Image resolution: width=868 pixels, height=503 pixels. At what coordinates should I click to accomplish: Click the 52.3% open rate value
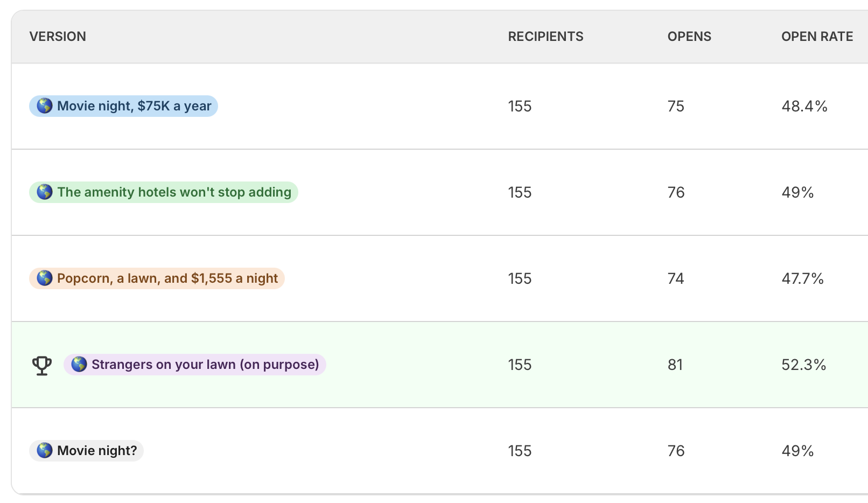804,365
